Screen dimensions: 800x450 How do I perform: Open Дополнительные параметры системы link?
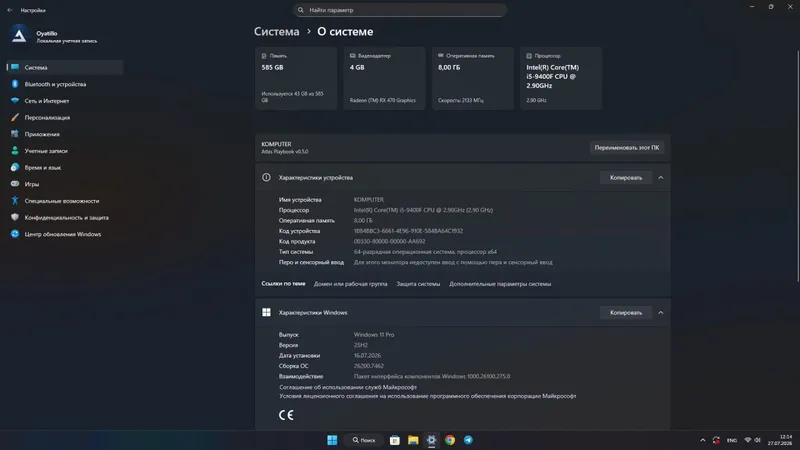[x=500, y=284]
